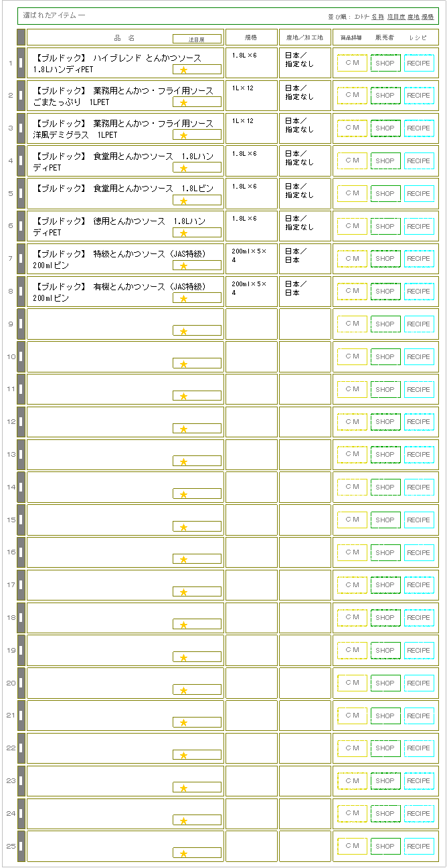Click spec 200ml×5×4 in 特級 row

point(249,255)
